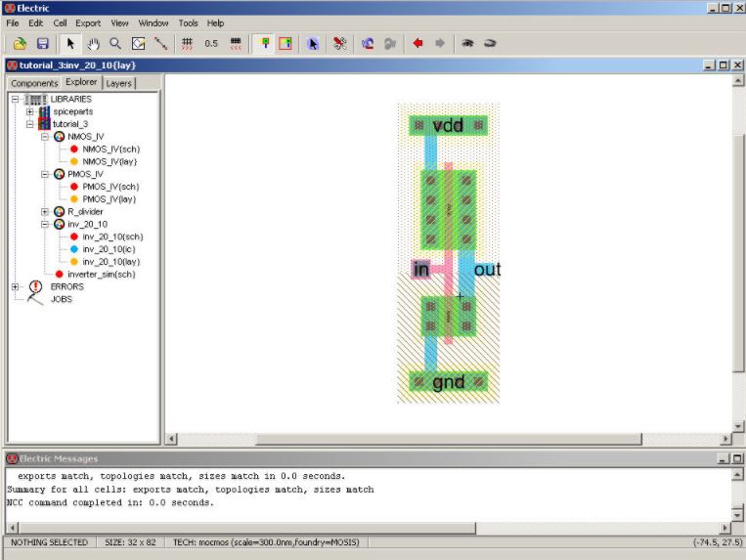Expand the R_divider cell group

[45, 211]
